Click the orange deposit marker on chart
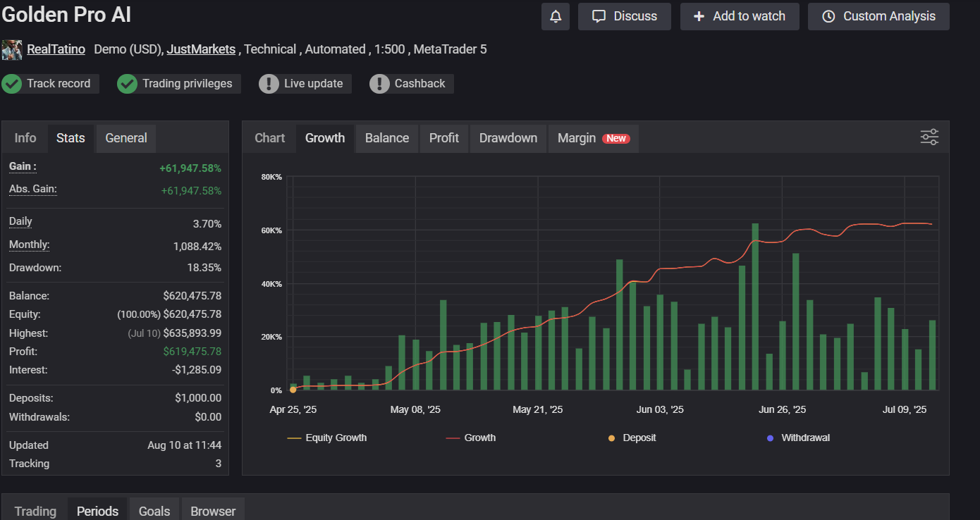 [x=293, y=390]
